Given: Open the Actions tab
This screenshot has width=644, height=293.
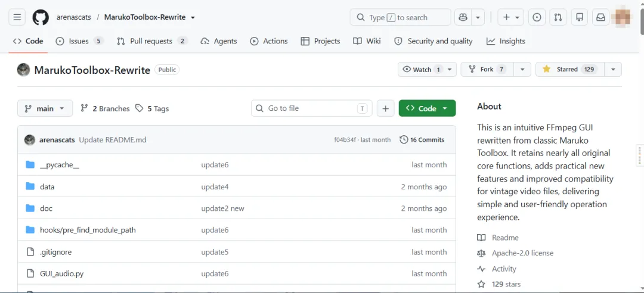Looking at the screenshot, I should click(269, 41).
